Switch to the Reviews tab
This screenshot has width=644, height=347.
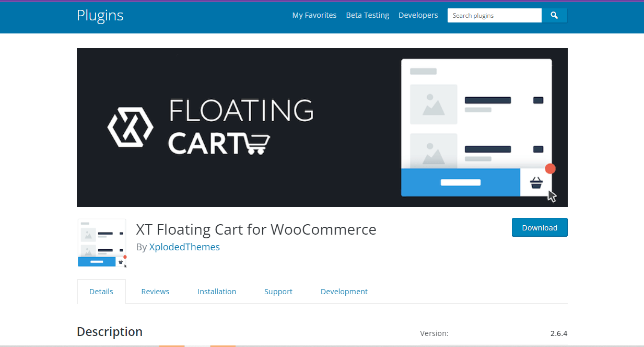point(155,291)
